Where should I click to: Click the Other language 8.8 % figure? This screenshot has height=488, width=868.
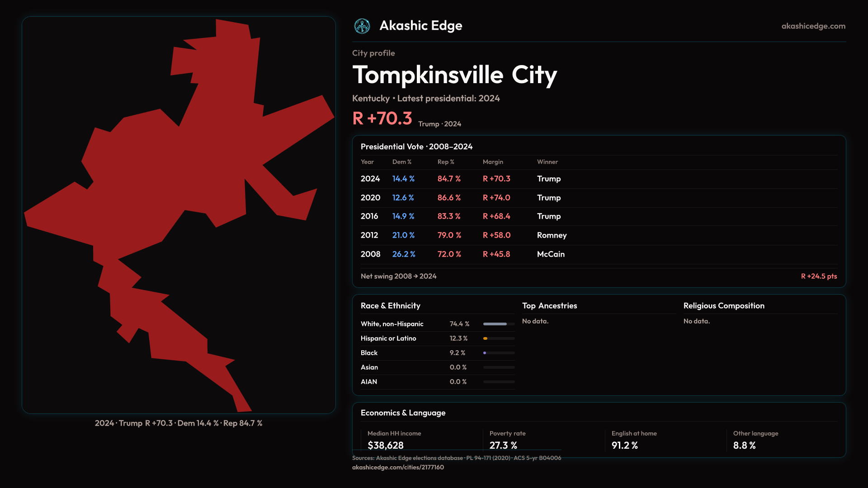744,446
